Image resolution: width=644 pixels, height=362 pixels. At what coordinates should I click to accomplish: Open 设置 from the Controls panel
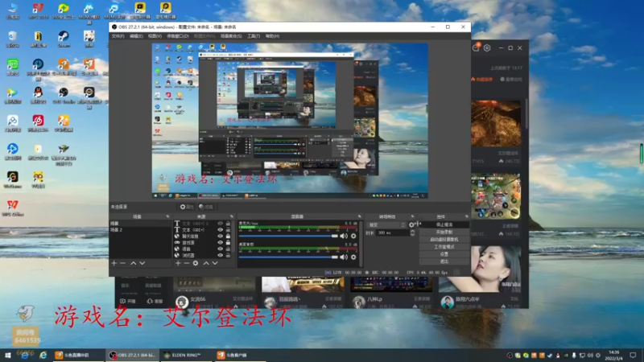pos(444,254)
